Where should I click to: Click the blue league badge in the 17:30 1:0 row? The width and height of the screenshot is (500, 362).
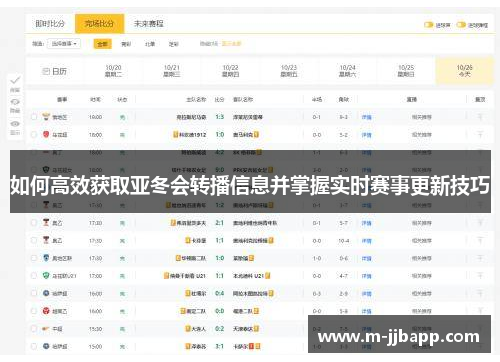(x=46, y=258)
